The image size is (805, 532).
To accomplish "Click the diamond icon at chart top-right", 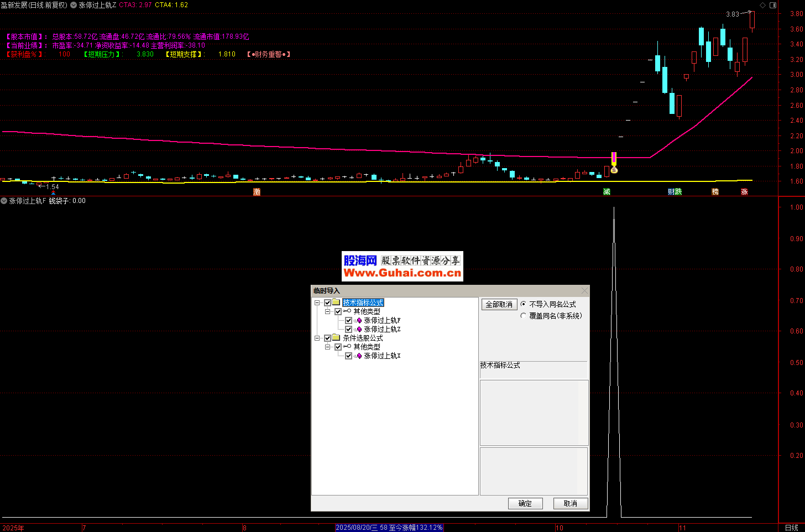I will (762, 5).
